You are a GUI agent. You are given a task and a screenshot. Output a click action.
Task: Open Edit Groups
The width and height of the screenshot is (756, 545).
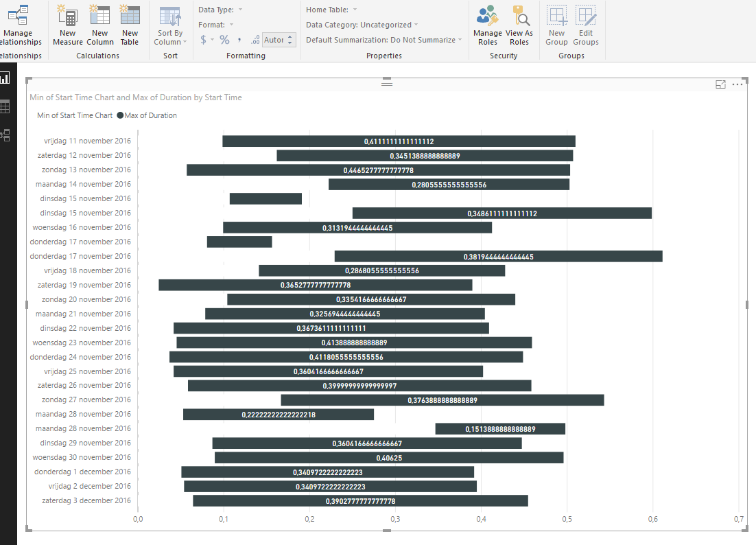pyautogui.click(x=586, y=25)
